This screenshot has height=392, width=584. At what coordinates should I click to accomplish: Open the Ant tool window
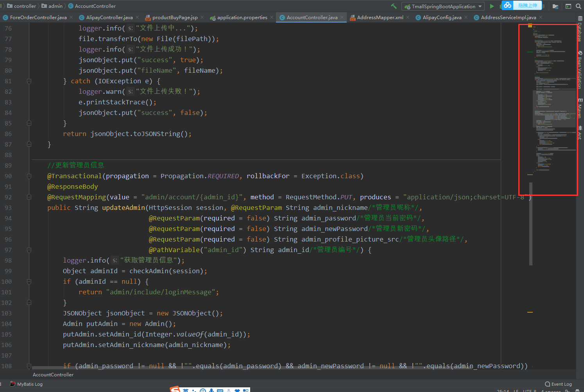tap(580, 132)
